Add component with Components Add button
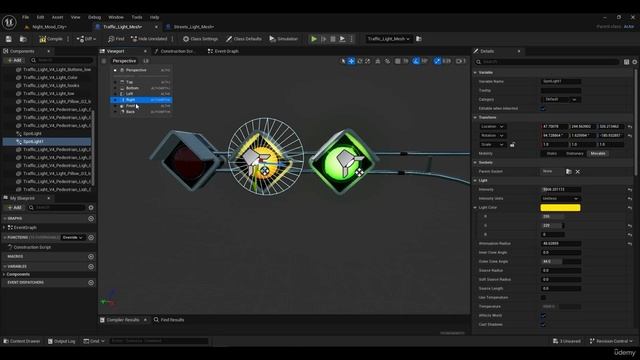Image resolution: width=640 pixels, height=360 pixels. pos(14,60)
